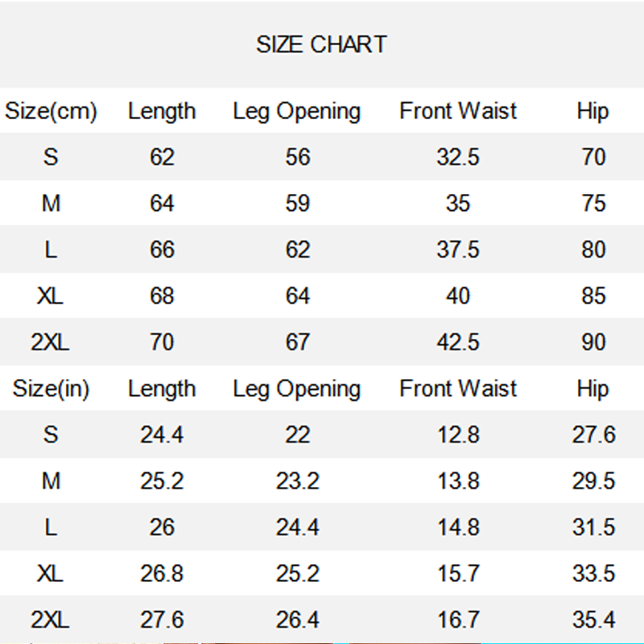Click the Size(in) column header

pos(51,389)
